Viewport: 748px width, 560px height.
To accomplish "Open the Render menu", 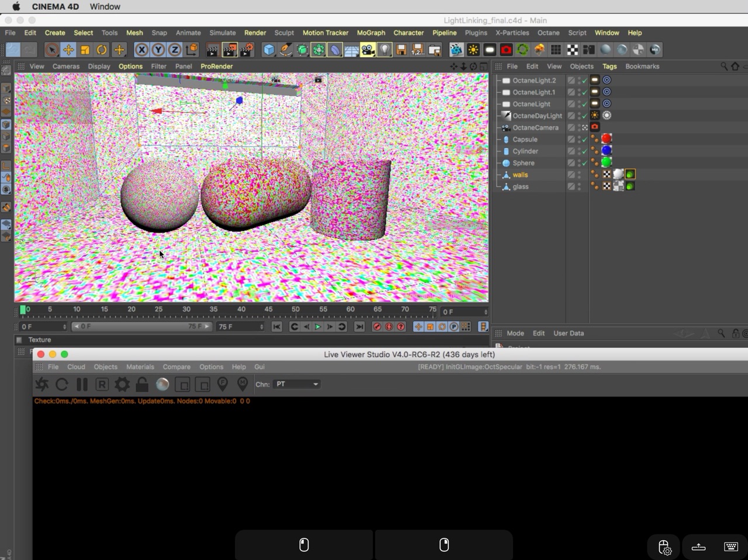I will 255,33.
